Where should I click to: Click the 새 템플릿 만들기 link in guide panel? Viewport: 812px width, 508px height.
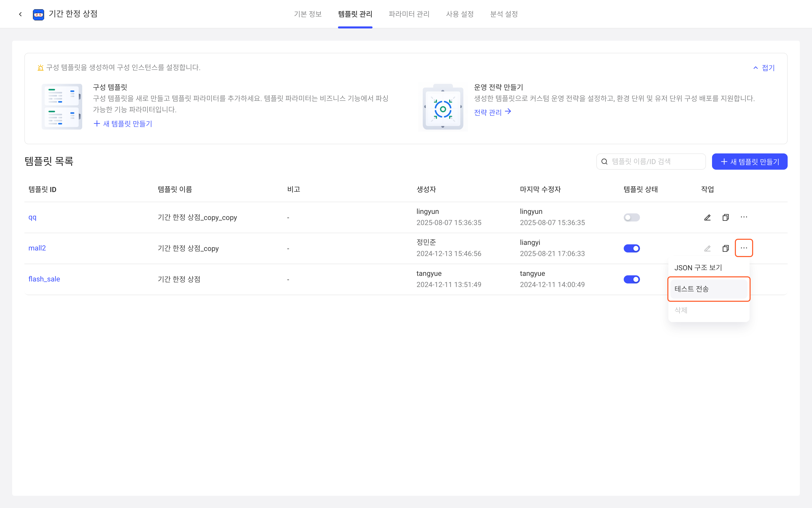(x=123, y=124)
